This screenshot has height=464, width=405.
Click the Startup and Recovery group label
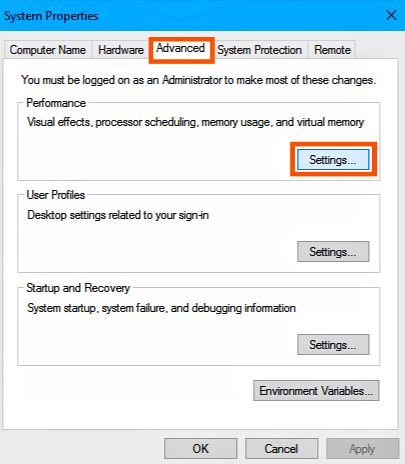click(x=78, y=288)
